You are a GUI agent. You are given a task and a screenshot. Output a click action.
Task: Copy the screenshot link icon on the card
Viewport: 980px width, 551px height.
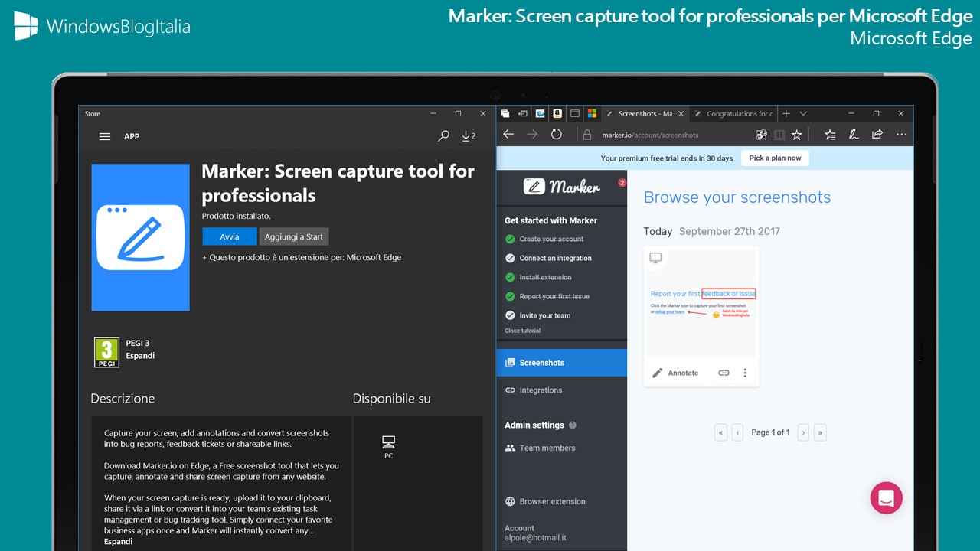tap(724, 373)
